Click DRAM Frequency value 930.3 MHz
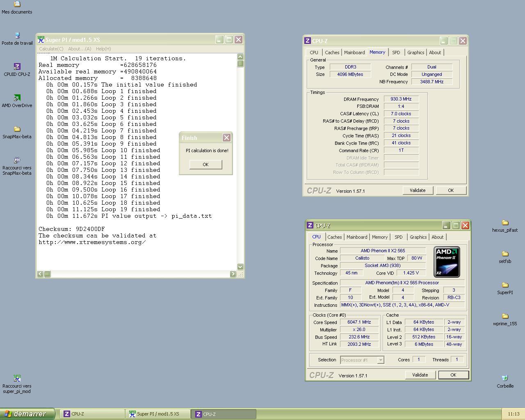Screen dimensions: 525x420 (x=401, y=99)
